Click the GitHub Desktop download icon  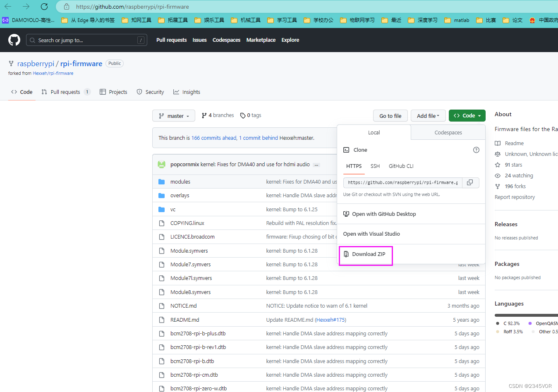pos(346,214)
